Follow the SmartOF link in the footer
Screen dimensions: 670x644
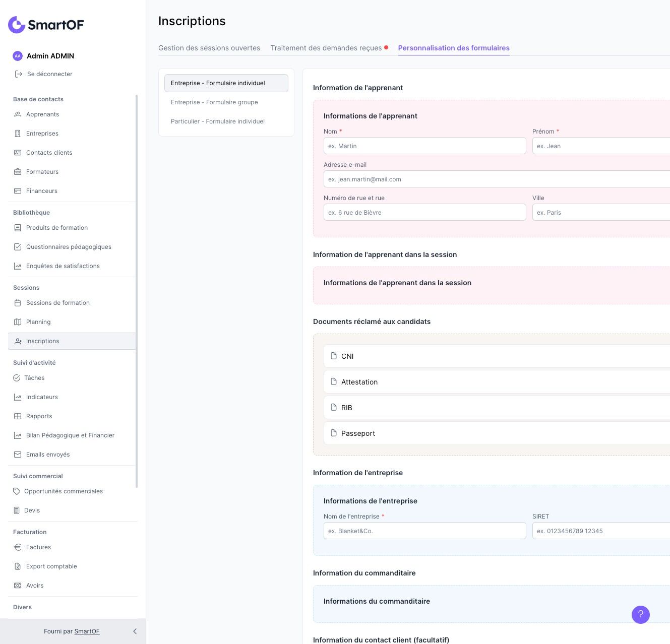pyautogui.click(x=87, y=631)
